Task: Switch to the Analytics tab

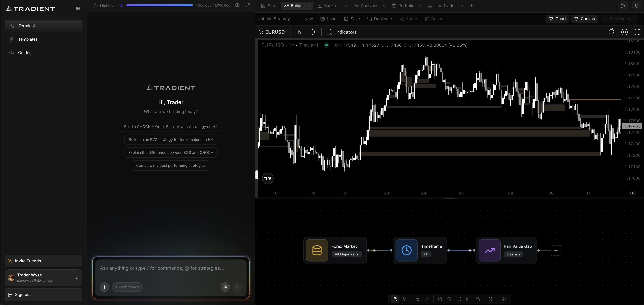Action: (x=366, y=6)
